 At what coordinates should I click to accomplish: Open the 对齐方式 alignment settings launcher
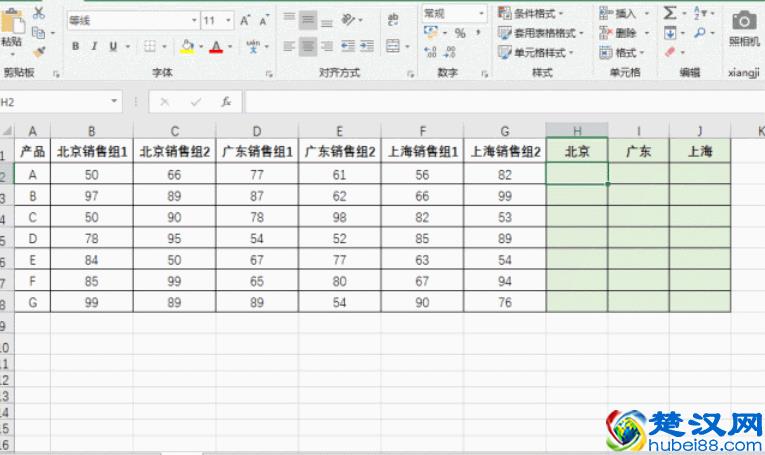point(411,74)
